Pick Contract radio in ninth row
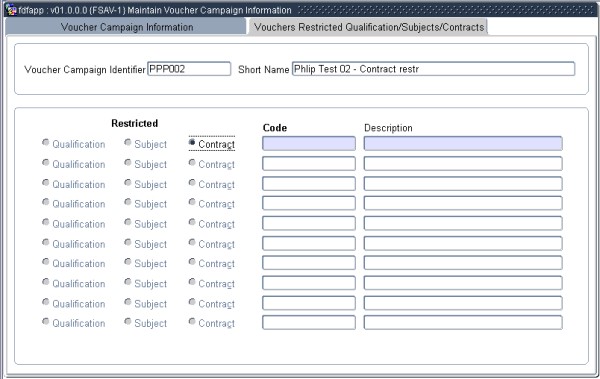This screenshot has width=600, height=379. 192,302
